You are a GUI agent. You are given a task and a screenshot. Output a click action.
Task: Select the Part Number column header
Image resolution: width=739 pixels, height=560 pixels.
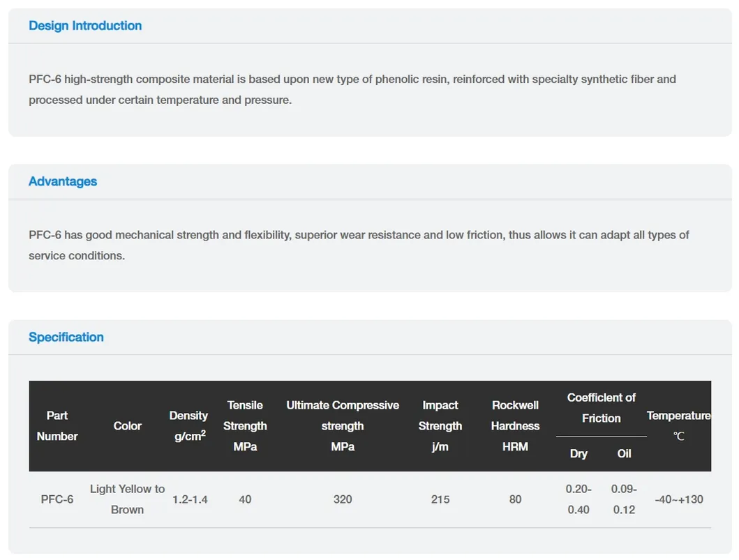click(x=57, y=426)
